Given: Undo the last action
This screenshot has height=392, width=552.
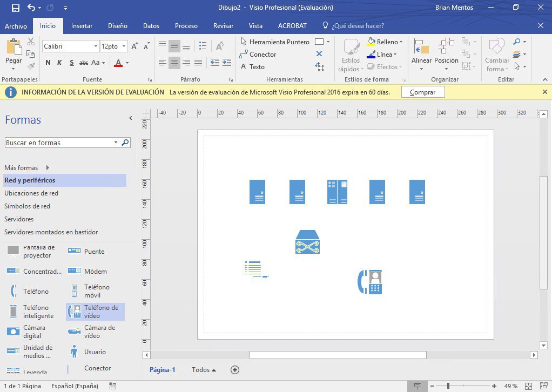Looking at the screenshot, I should (31, 8).
